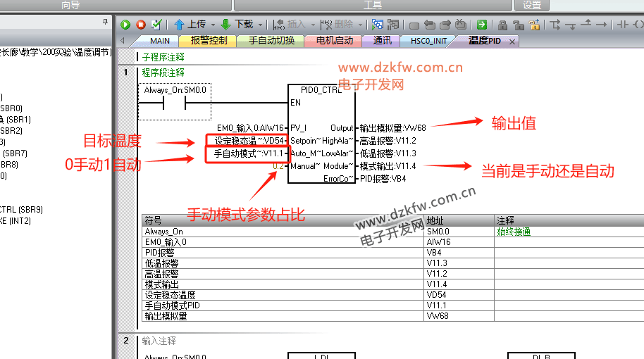
Task: Open the 电机启动 tab
Action: [334, 41]
